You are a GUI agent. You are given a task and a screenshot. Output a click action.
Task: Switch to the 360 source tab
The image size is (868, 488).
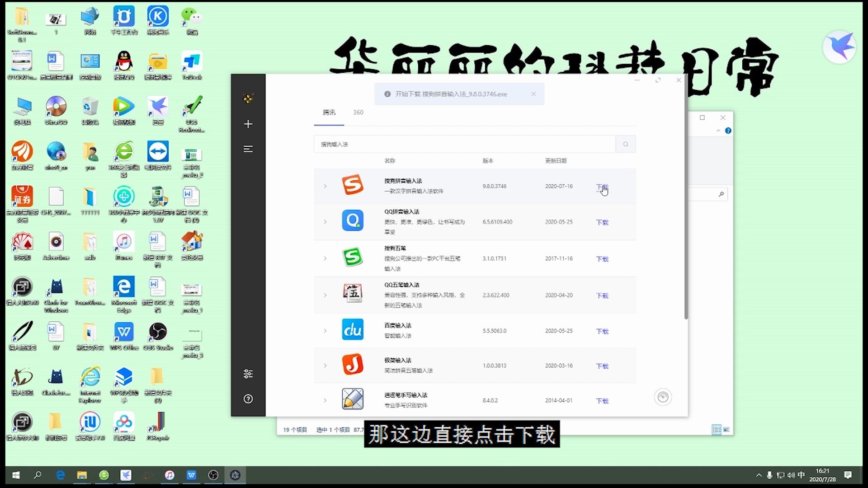tap(358, 112)
